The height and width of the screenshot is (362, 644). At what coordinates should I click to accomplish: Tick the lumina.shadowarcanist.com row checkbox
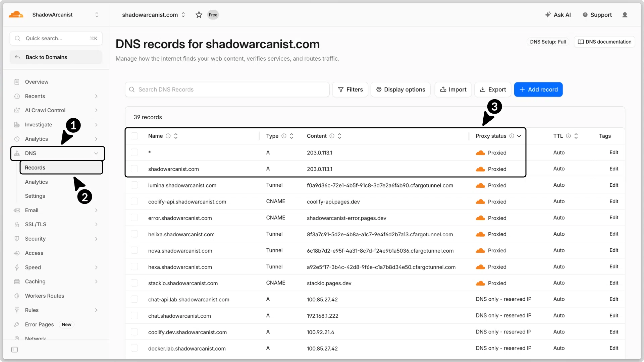click(x=135, y=185)
